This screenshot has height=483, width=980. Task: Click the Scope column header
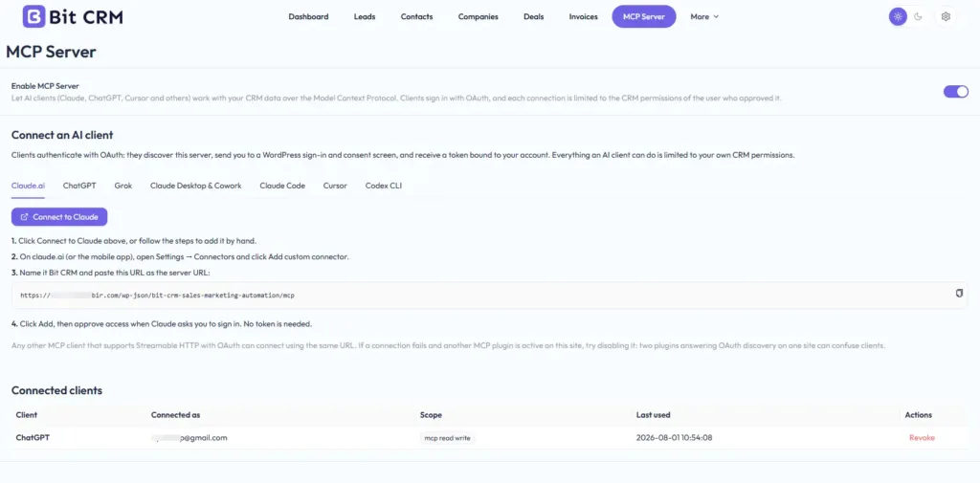[x=431, y=415]
